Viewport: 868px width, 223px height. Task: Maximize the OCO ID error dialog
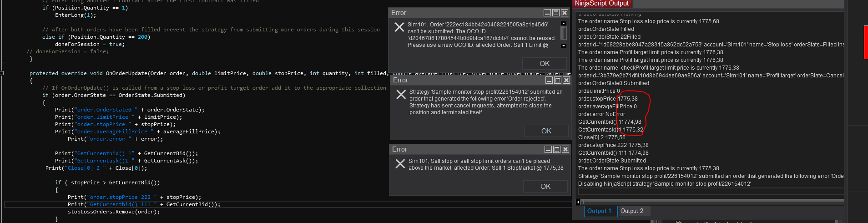[556, 13]
